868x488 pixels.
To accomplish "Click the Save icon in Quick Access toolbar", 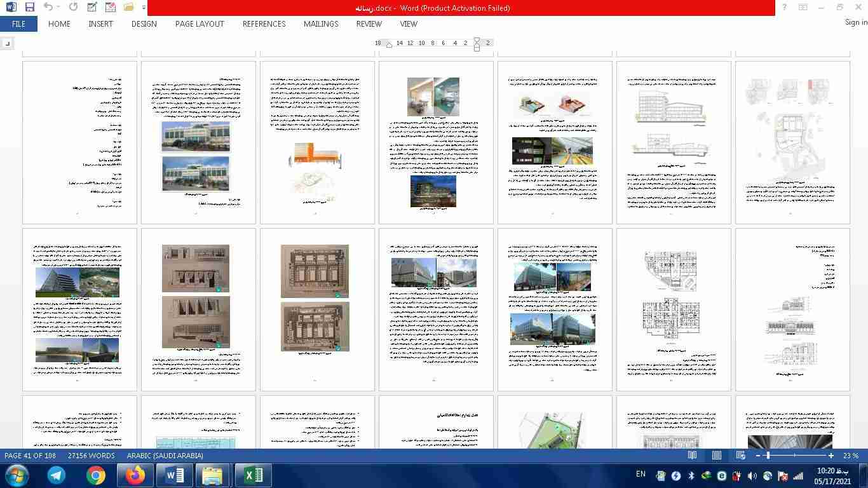I will 29,8.
